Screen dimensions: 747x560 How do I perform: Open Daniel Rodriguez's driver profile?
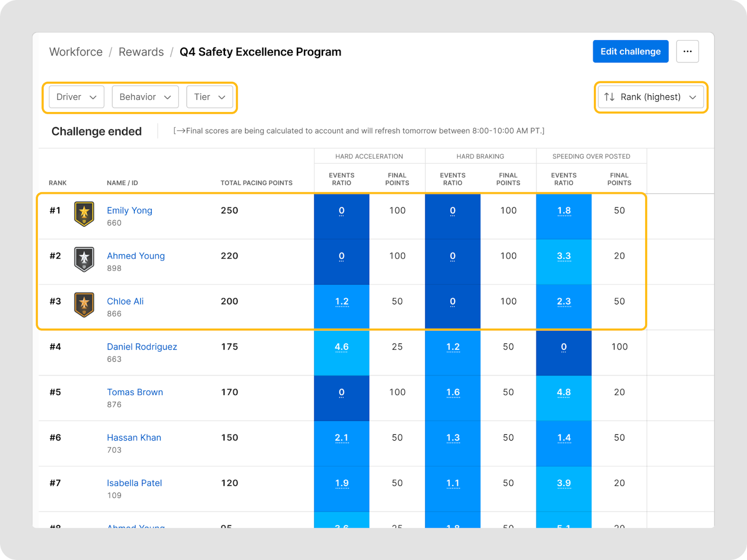(142, 347)
